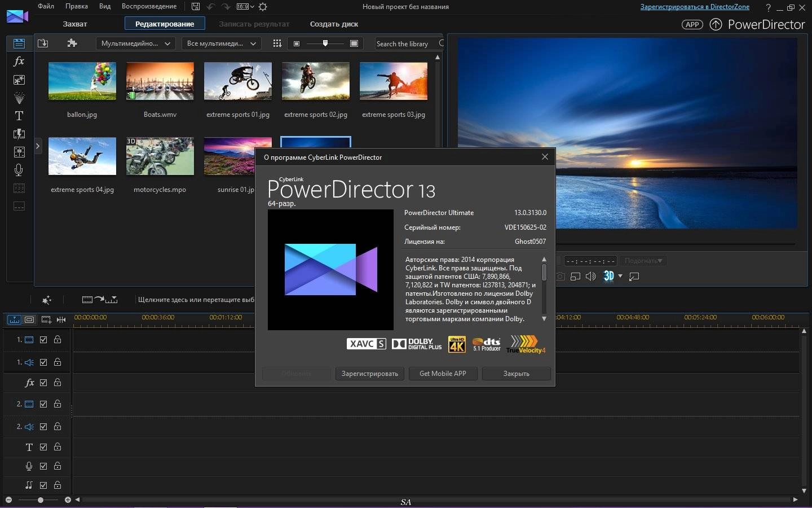
Task: Click the Get Mobile APP button
Action: pyautogui.click(x=443, y=374)
